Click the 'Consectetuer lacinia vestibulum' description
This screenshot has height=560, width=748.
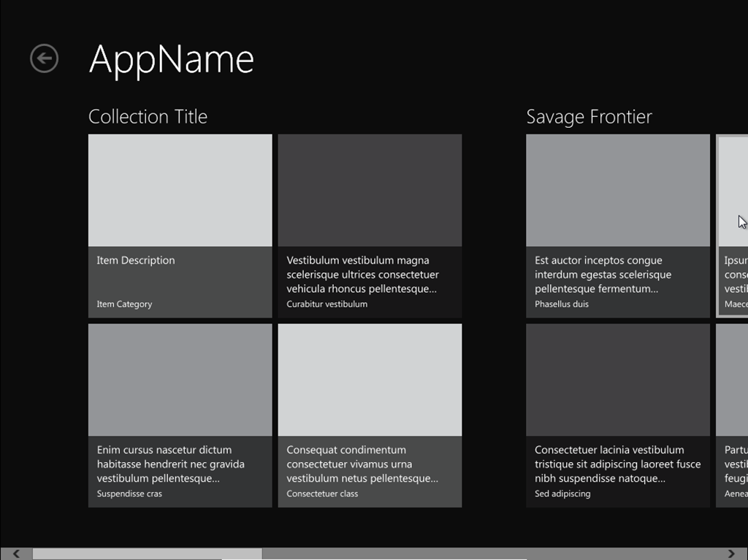click(x=618, y=464)
